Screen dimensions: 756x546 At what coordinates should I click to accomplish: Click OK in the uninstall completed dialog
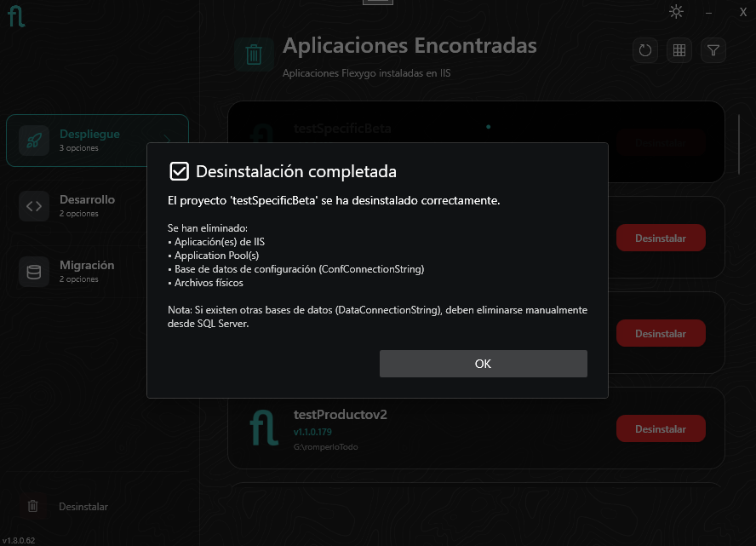[x=483, y=364]
